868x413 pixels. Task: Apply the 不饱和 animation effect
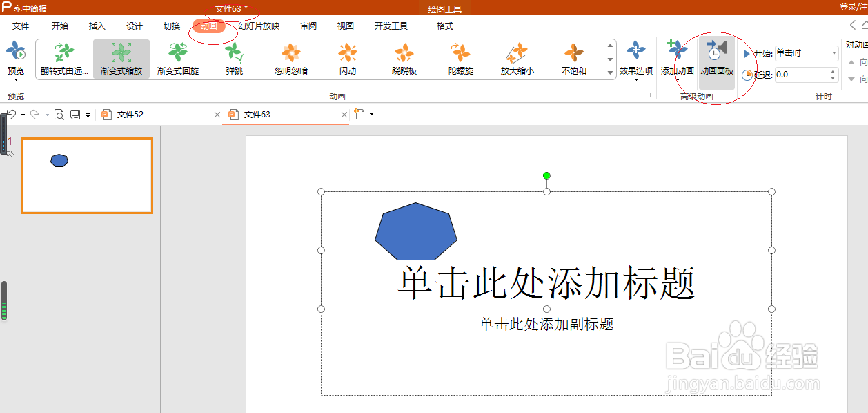[x=573, y=59]
